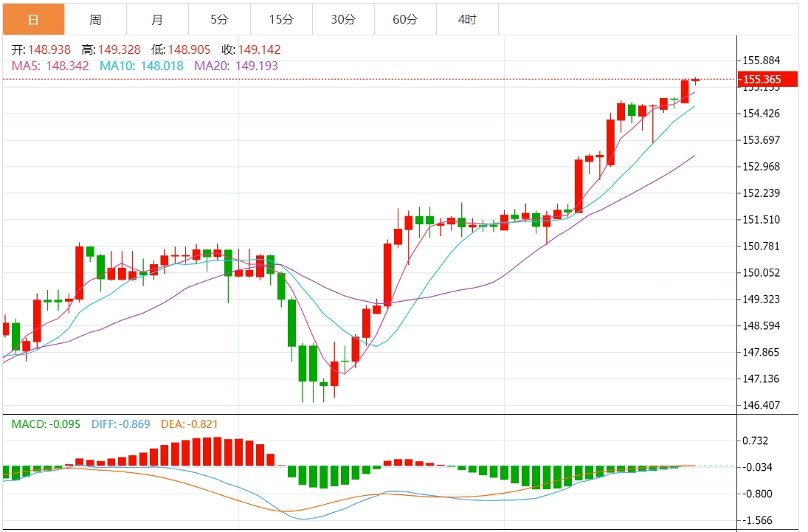Click the DEA value label
The image size is (808, 532).
[188, 424]
